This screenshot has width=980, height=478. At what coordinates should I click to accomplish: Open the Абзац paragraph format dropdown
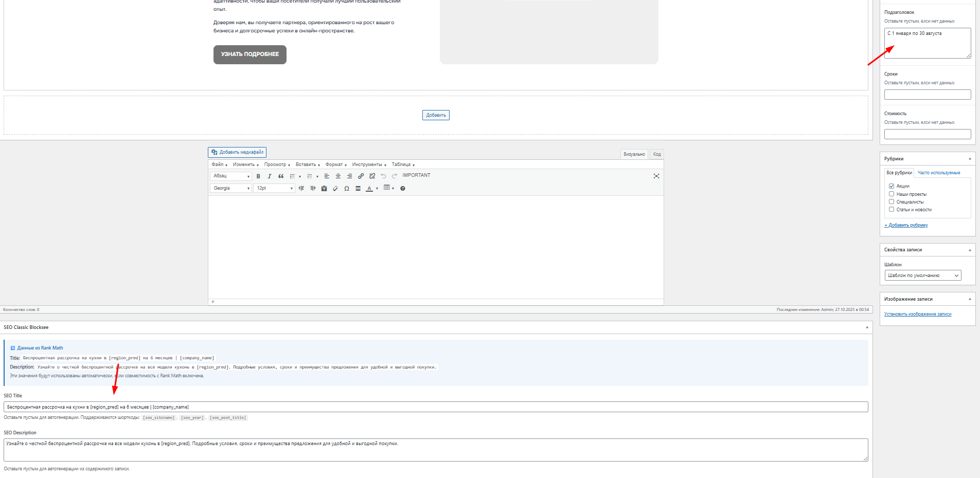[230, 176]
